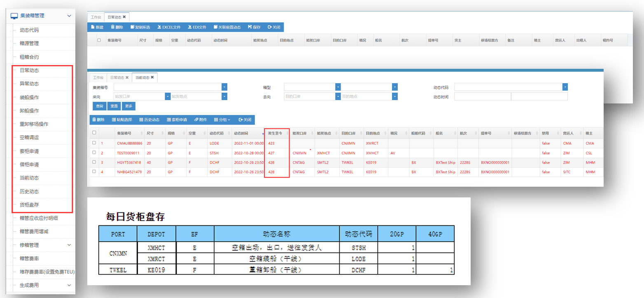The width and height of the screenshot is (644, 298).
Task: Click 新建 in the 日常动态 toolbar
Action: (96, 27)
